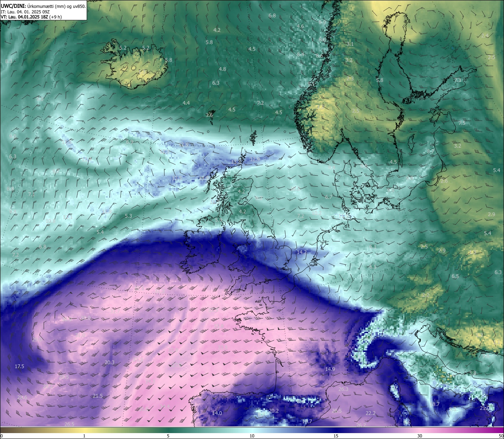Click the 3.6 value near Faroe Islands
Screen dimensions: 504x439
tap(209, 115)
